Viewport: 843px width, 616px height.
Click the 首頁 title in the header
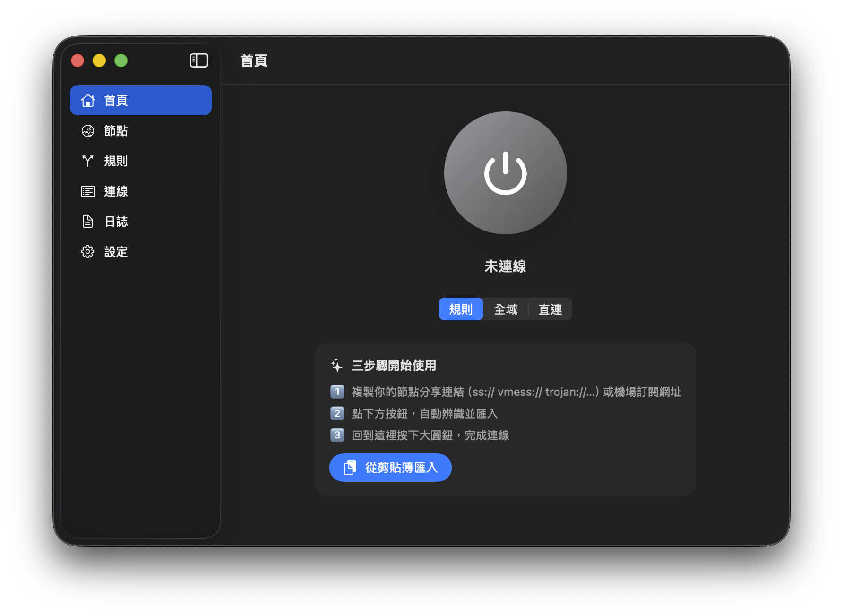click(x=254, y=61)
